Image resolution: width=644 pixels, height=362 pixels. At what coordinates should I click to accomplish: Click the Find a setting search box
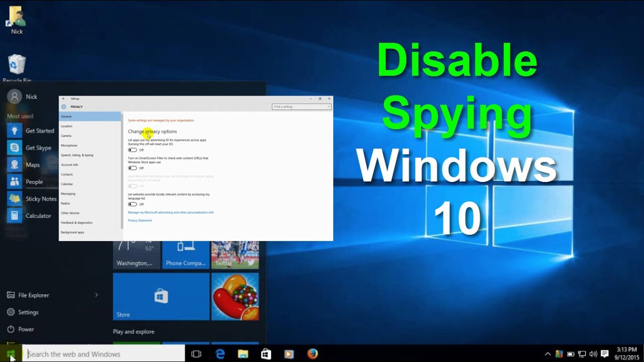click(302, 107)
